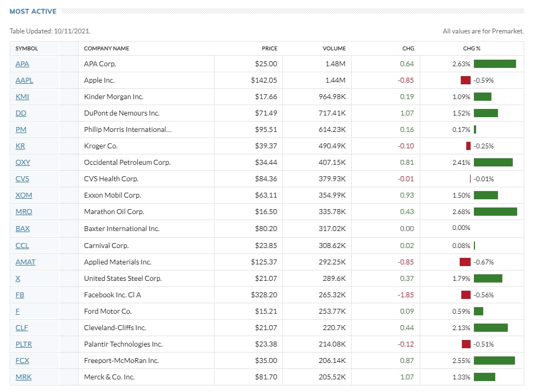Image resolution: width=533 pixels, height=392 pixels.
Task: Click the -0.01% change for CVS Health
Action: (484, 179)
